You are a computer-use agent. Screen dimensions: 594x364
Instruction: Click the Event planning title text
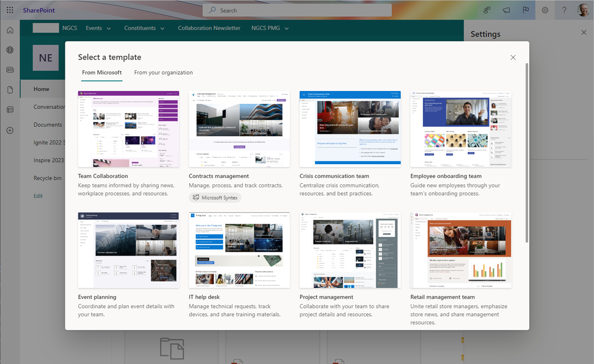[97, 297]
